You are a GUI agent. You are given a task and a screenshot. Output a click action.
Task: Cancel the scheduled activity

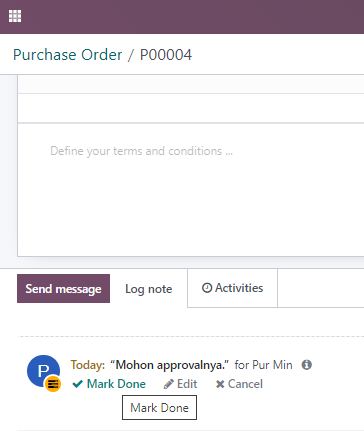[x=239, y=384]
